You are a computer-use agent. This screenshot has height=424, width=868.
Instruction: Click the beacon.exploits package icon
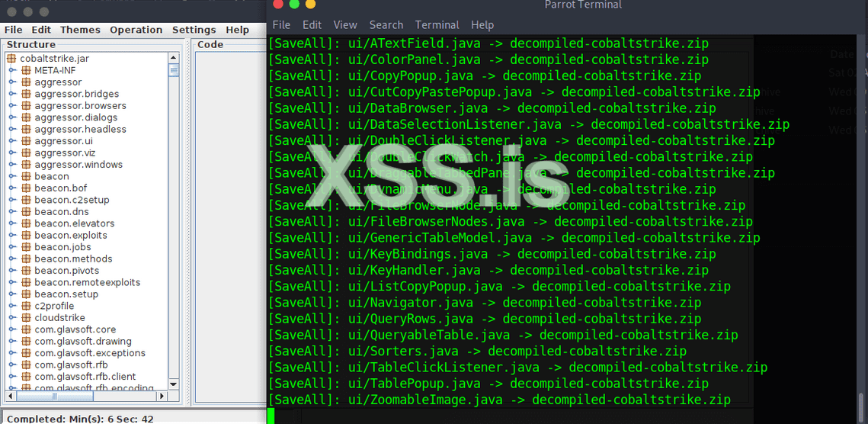(x=25, y=235)
